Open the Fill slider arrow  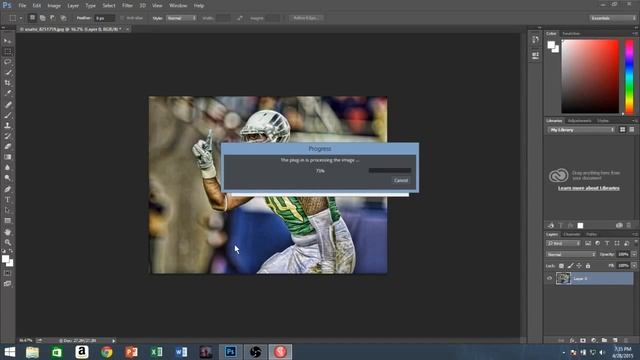(x=633, y=266)
